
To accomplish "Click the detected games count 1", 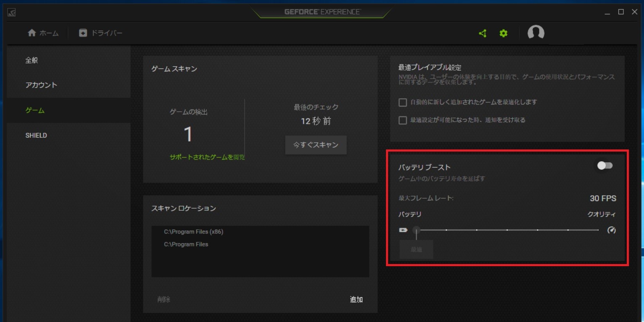I will (188, 134).
